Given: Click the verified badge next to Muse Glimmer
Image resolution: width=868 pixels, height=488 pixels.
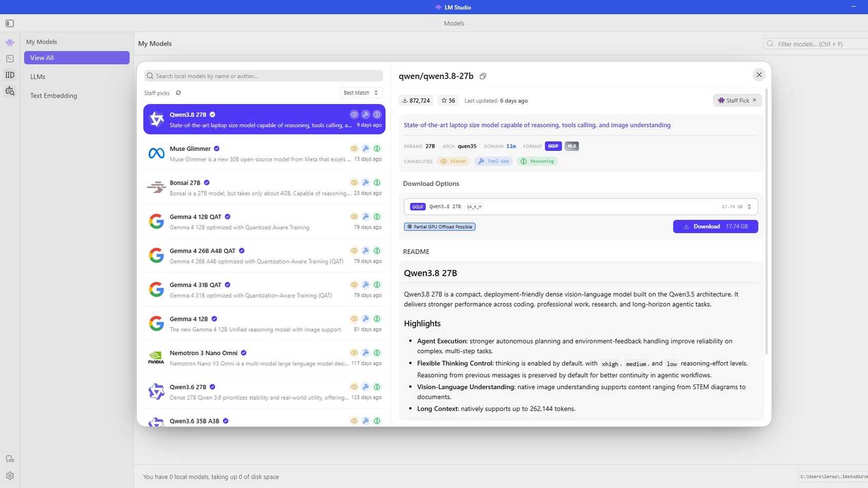Looking at the screenshot, I should pyautogui.click(x=217, y=149).
